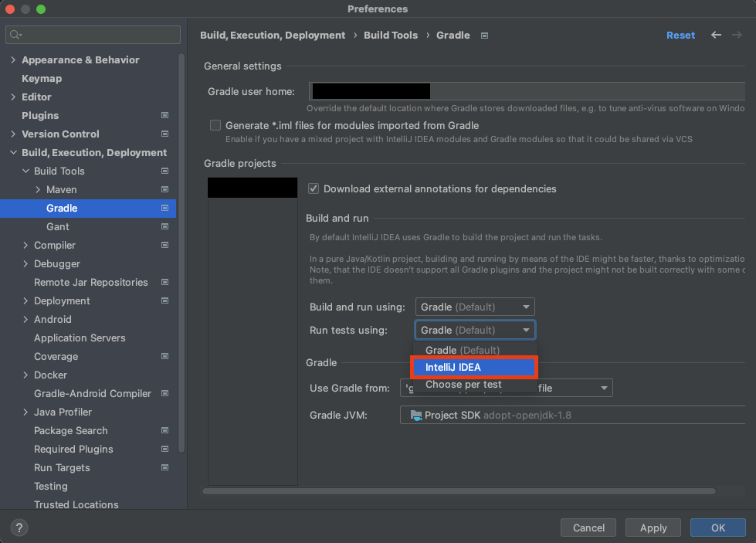This screenshot has height=543, width=756.
Task: Open Testing settings page
Action: click(x=51, y=486)
